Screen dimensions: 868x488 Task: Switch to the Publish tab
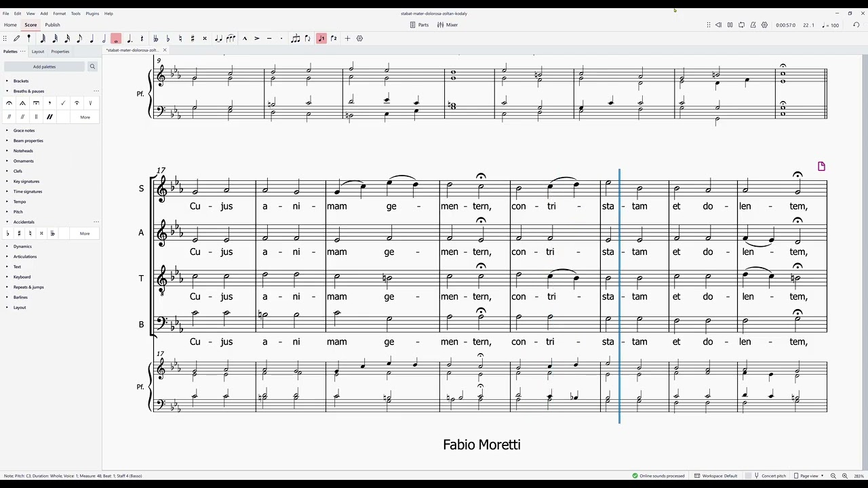pos(52,25)
